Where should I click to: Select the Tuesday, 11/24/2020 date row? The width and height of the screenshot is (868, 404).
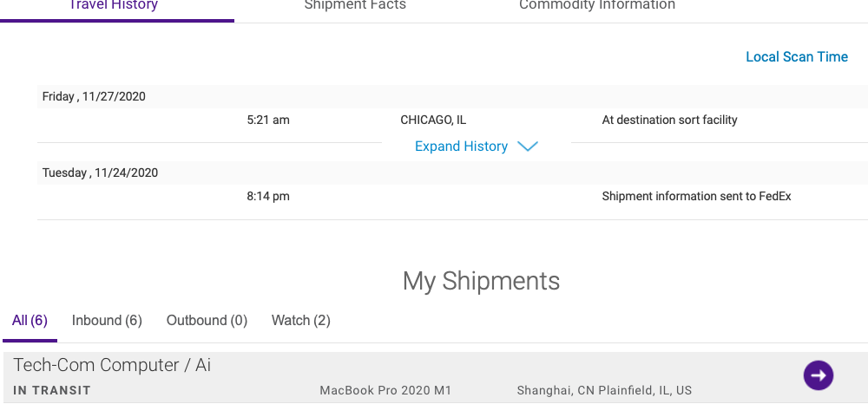point(100,173)
